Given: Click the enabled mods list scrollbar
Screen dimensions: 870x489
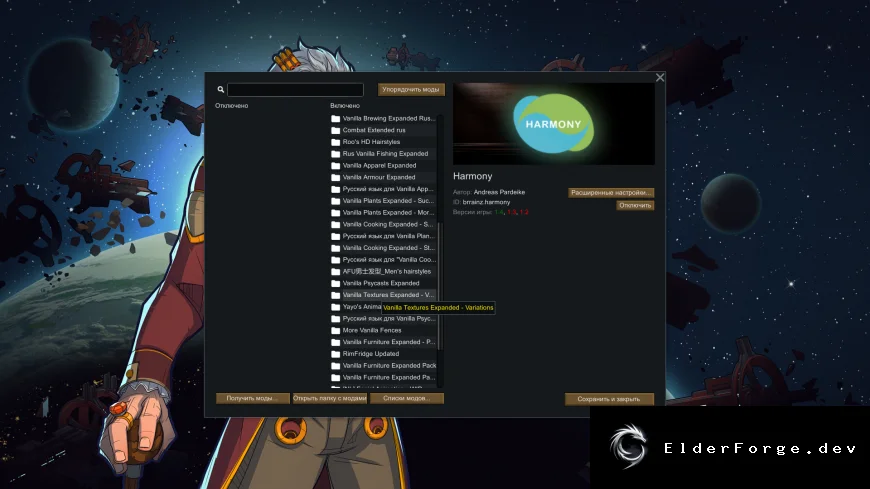Looking at the screenshot, I should coord(439,286).
